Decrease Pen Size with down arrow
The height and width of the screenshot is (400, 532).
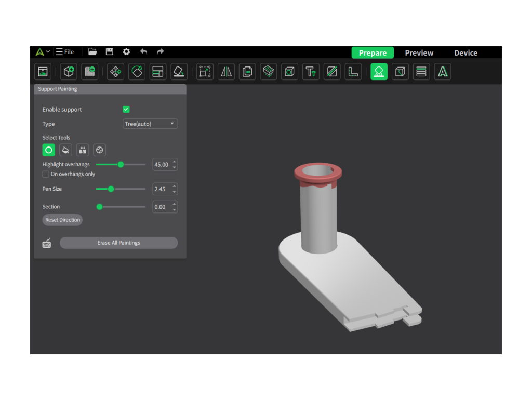click(x=175, y=192)
